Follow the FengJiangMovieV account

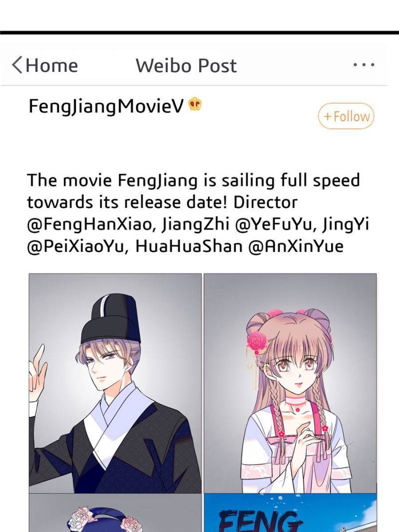[346, 116]
